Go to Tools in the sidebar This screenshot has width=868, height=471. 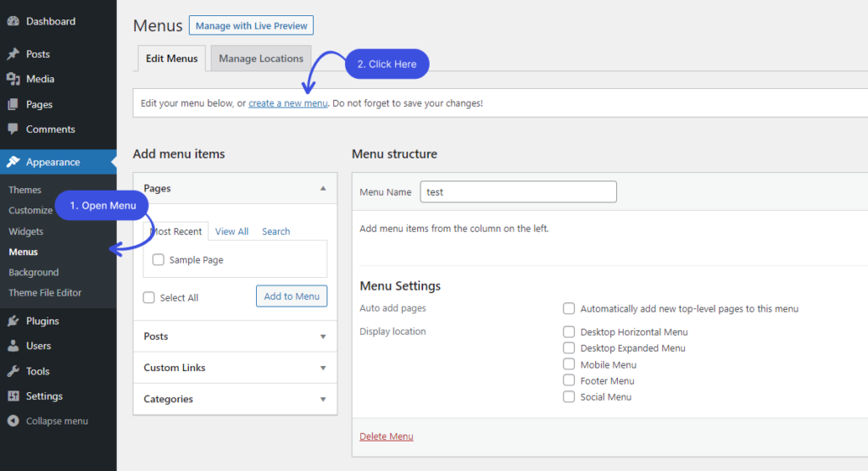pos(37,371)
